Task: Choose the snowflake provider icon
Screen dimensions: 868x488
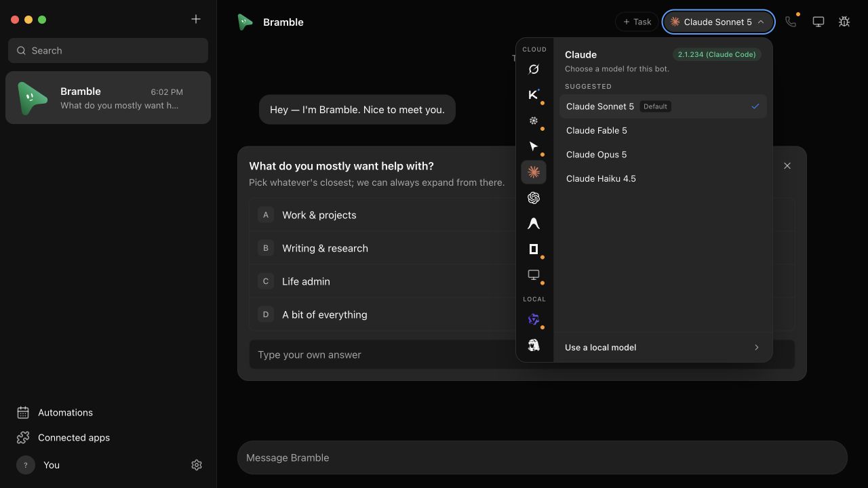Action: click(x=534, y=121)
